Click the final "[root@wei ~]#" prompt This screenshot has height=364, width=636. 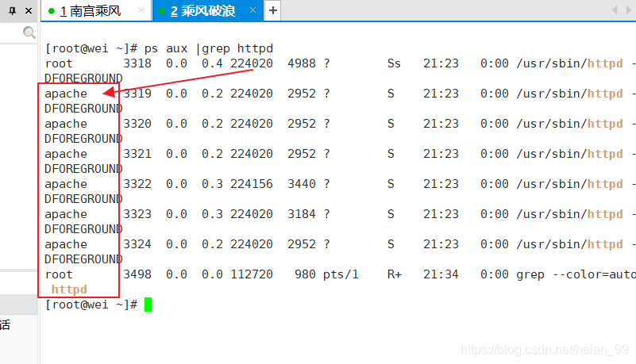[91, 305]
